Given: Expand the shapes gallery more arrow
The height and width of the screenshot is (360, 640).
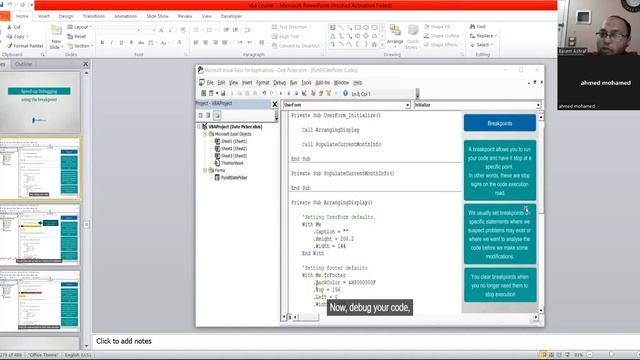Looking at the screenshot, I should 382,45.
